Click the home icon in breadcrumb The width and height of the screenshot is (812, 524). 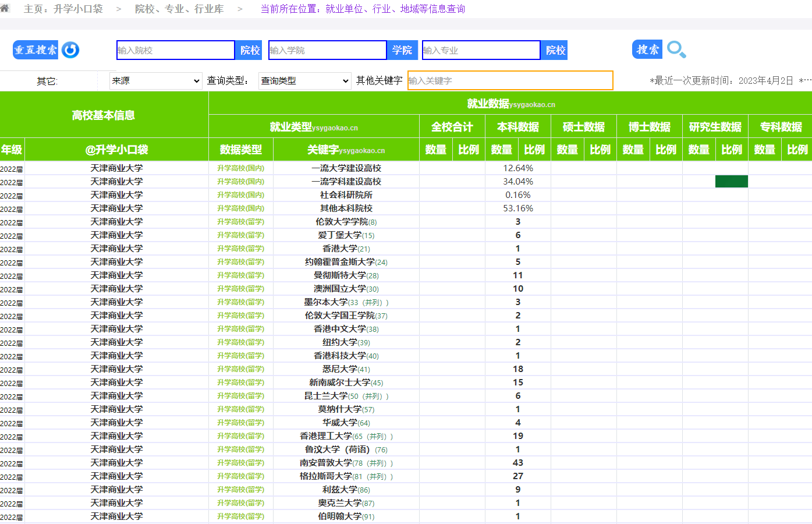(x=5, y=8)
